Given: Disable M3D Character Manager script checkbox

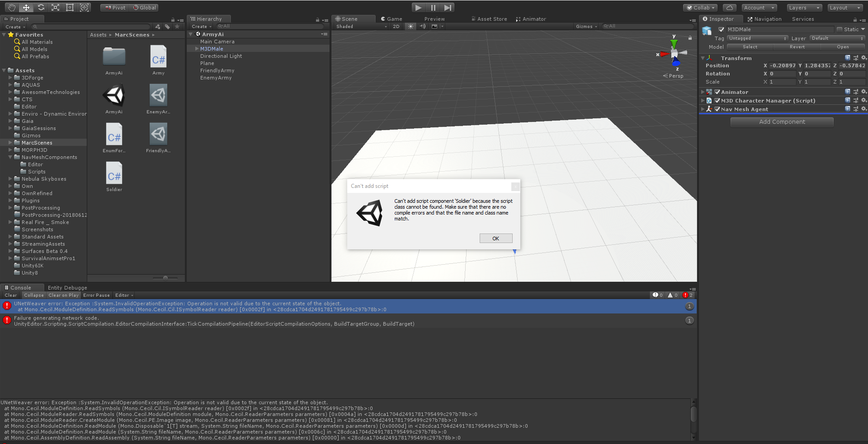Looking at the screenshot, I should coord(717,100).
